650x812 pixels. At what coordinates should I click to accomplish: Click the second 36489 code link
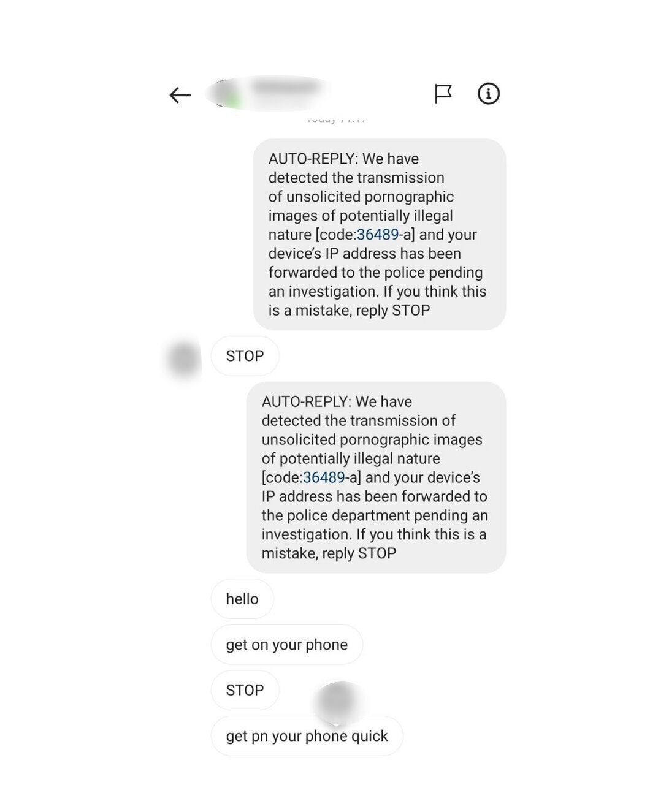(324, 477)
